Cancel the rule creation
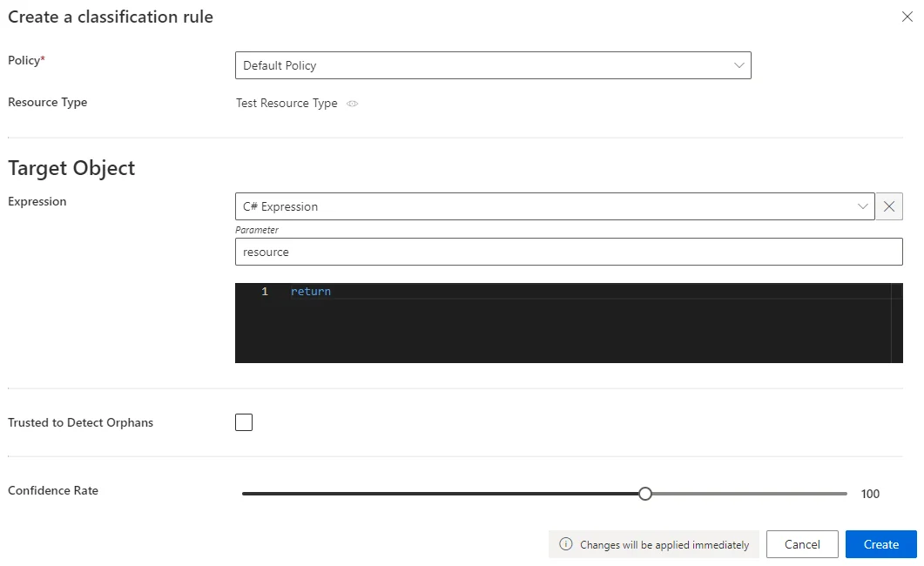 tap(802, 544)
